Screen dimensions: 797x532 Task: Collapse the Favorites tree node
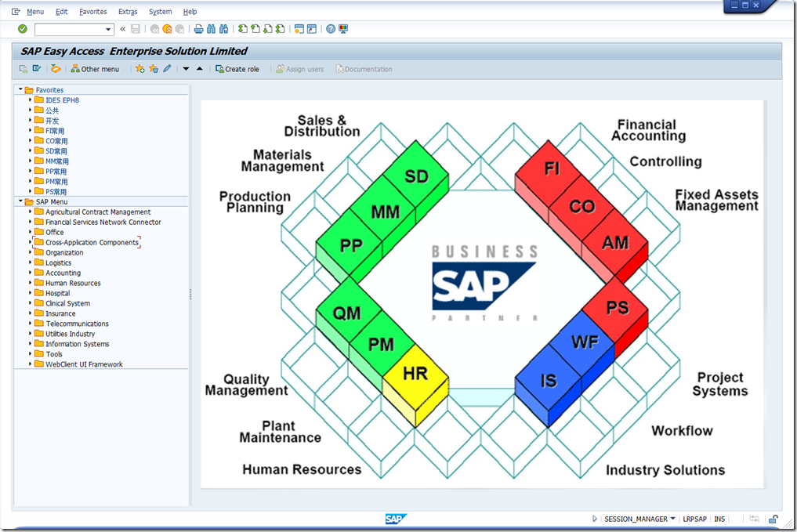click(20, 90)
